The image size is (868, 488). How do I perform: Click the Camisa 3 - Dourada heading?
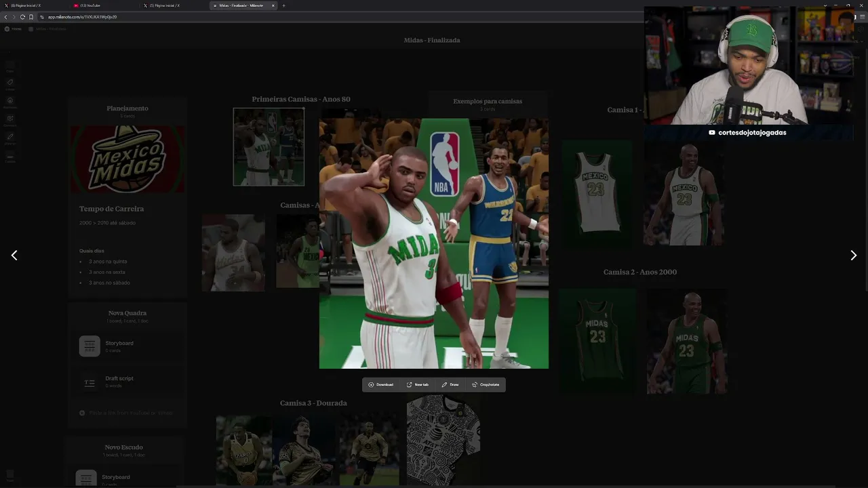(313, 403)
